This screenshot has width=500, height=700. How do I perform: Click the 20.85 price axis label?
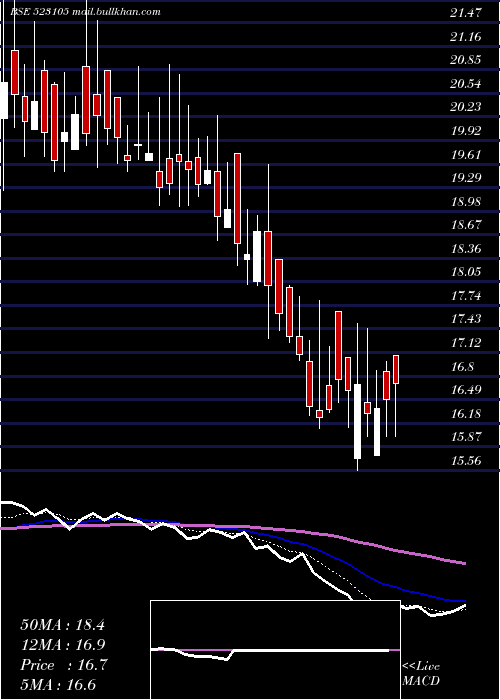(466, 60)
